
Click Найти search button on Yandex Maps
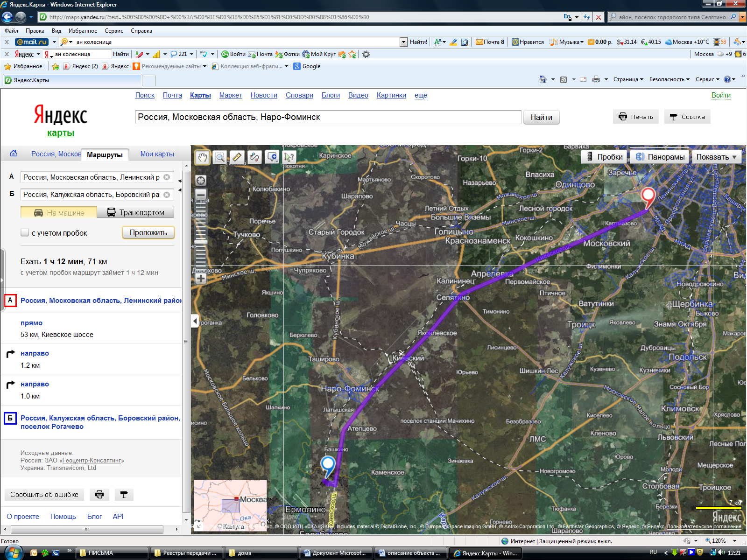pyautogui.click(x=542, y=117)
